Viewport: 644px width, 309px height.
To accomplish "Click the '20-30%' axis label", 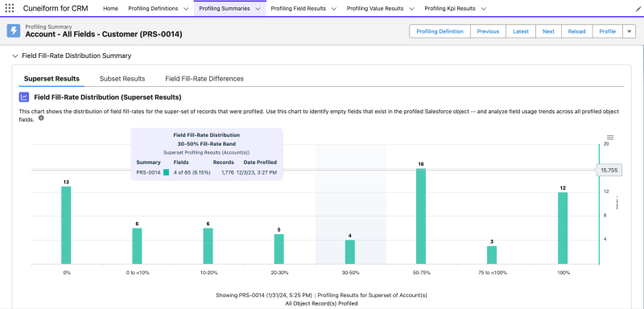I will point(279,273).
